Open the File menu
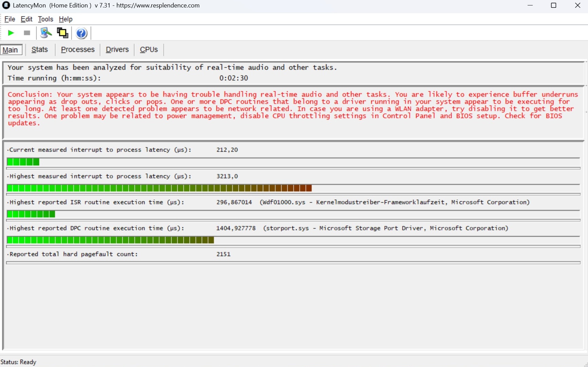Image resolution: width=588 pixels, height=367 pixels. [x=10, y=19]
